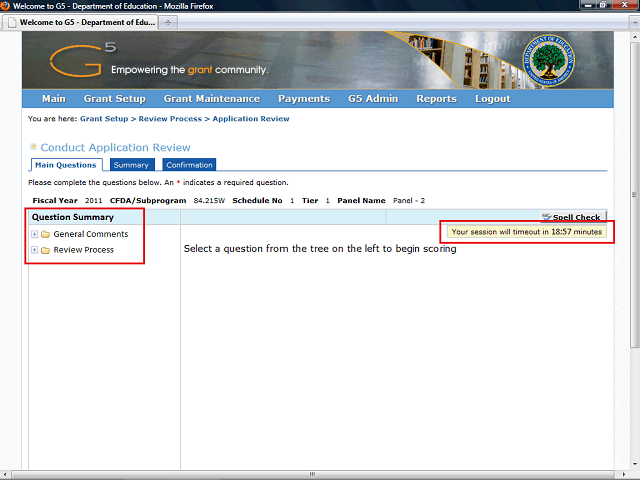Click the Department of Education seal

coord(549,60)
